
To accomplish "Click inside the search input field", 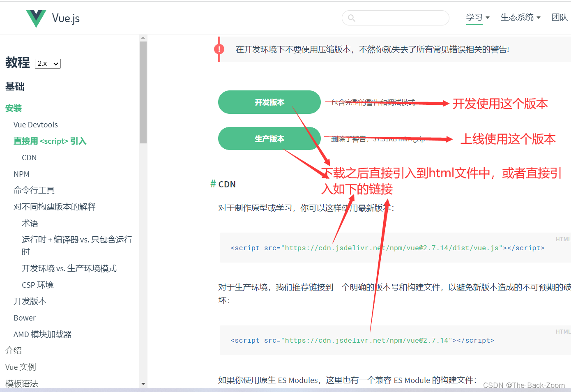I will 396,18.
